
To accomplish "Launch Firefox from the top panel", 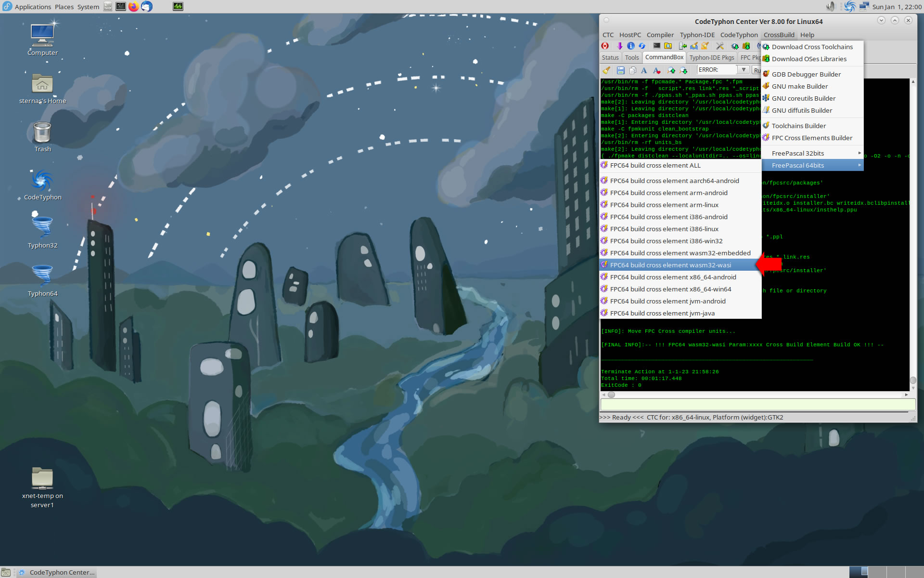I will coord(134,6).
